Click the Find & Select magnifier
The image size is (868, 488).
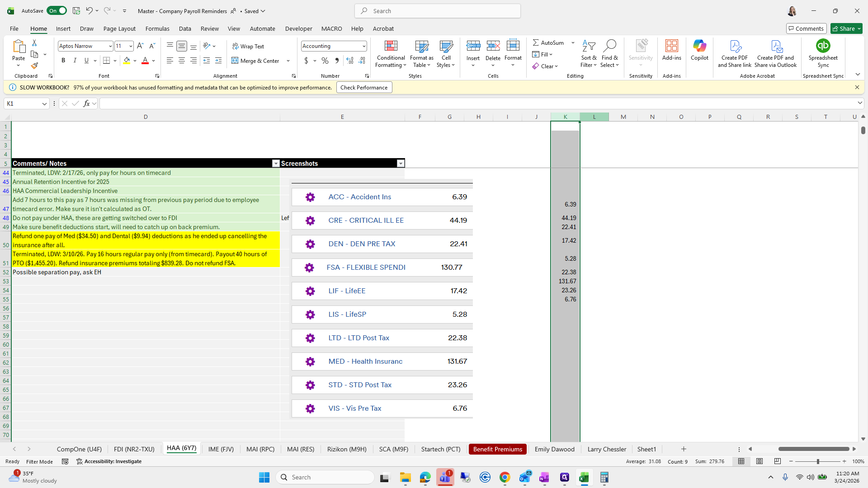(x=610, y=46)
